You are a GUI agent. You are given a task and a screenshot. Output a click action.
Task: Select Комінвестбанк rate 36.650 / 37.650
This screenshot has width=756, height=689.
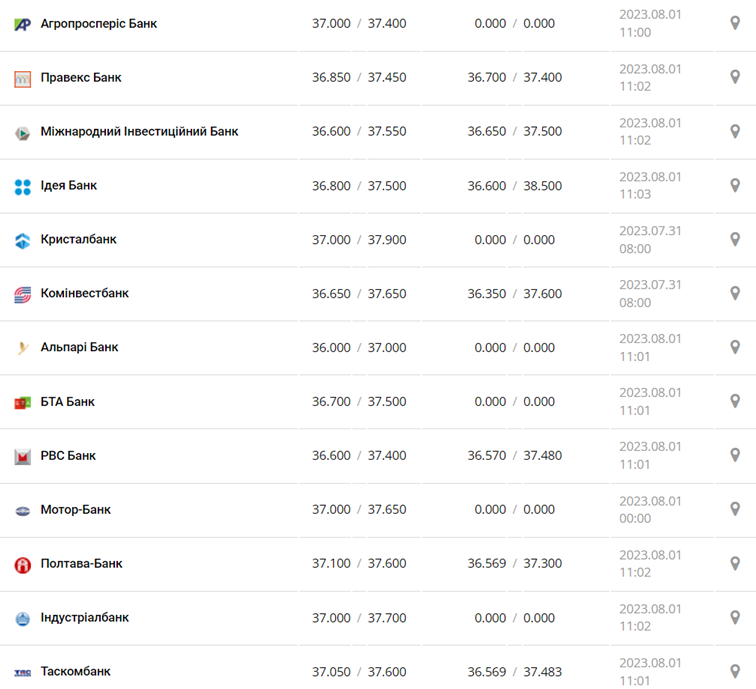pos(359,294)
